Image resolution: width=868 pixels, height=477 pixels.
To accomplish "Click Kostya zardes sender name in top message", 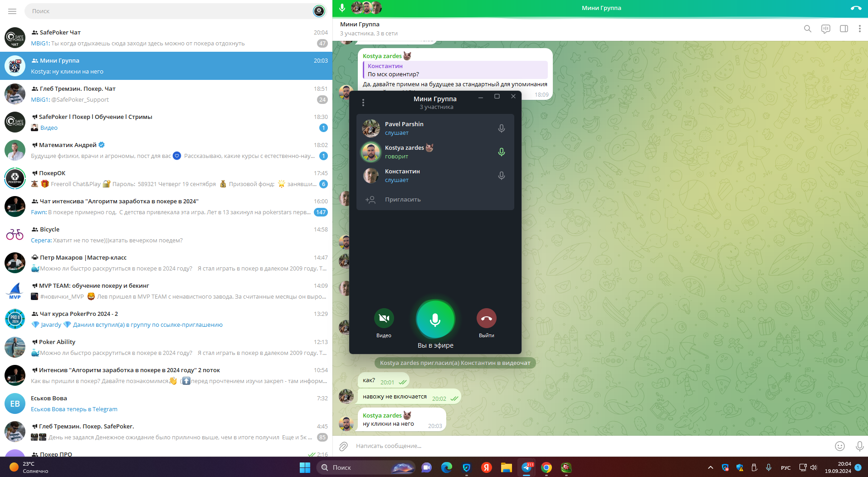I will [382, 56].
